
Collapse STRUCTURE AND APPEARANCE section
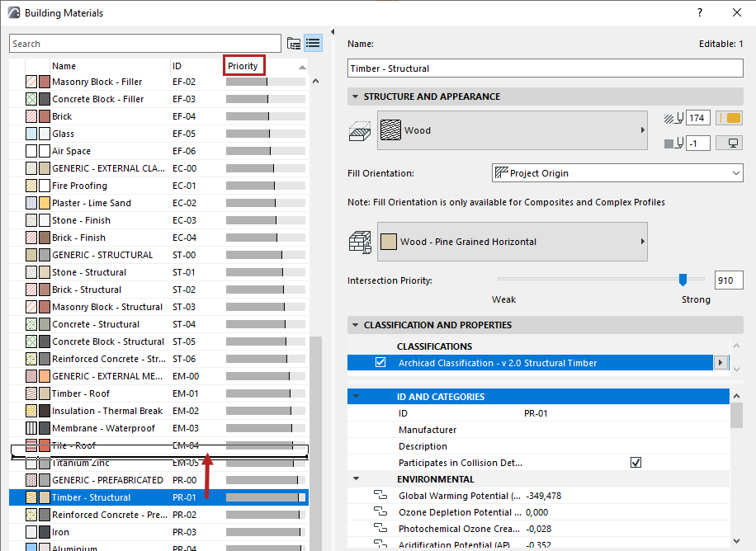click(356, 97)
